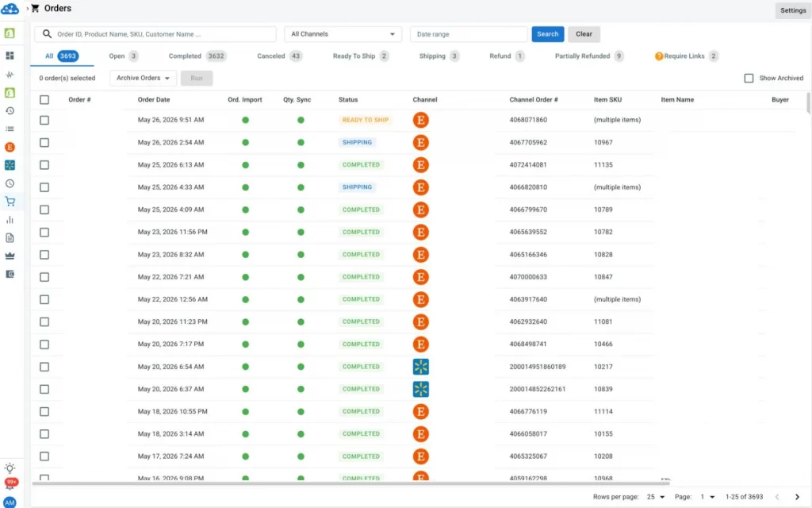Click the Run button
This screenshot has width=812, height=508.
[197, 78]
